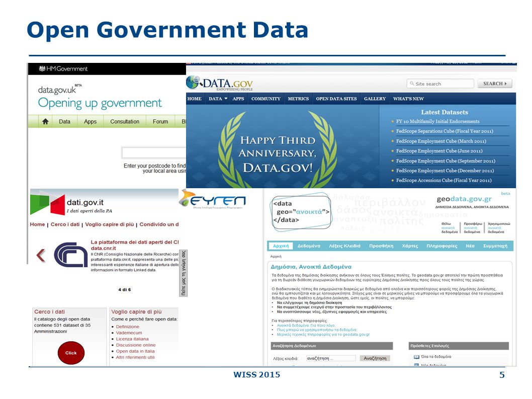
Task: Select Πληροφορίες tab on geodata.gov.gr
Action: tap(442, 246)
